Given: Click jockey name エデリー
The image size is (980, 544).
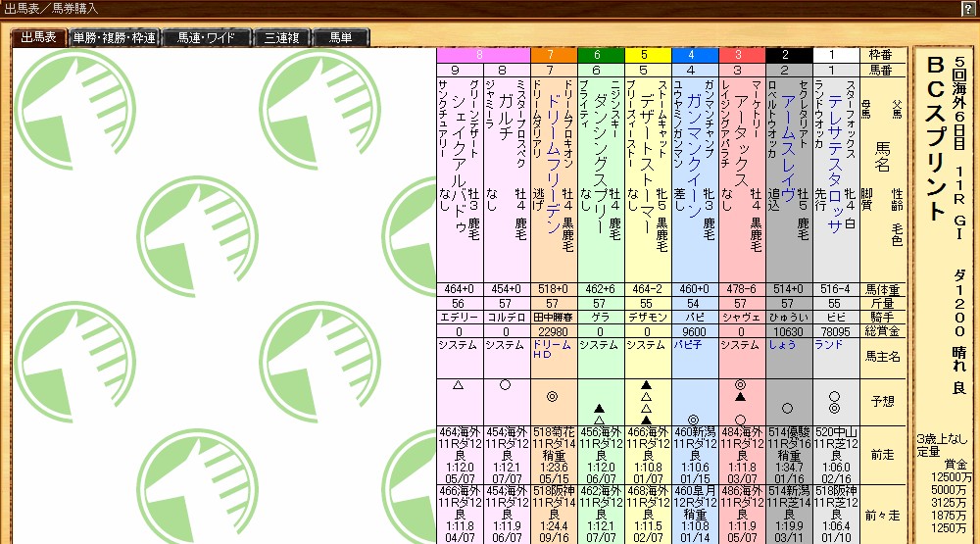Looking at the screenshot, I should pyautogui.click(x=460, y=317).
